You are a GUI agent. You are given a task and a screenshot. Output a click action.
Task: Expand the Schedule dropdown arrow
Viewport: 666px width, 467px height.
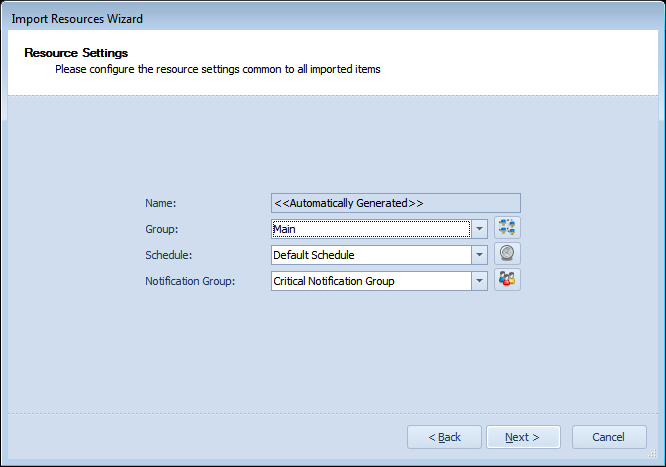tap(479, 255)
